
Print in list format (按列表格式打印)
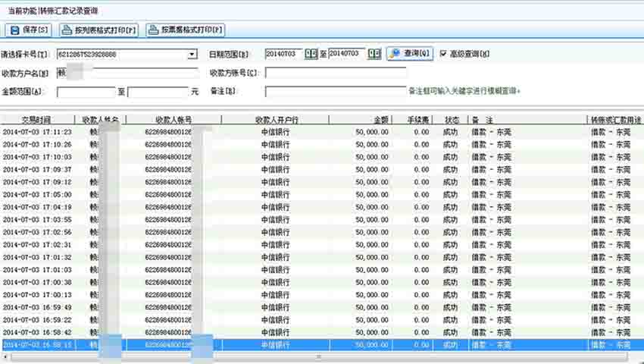(x=99, y=30)
